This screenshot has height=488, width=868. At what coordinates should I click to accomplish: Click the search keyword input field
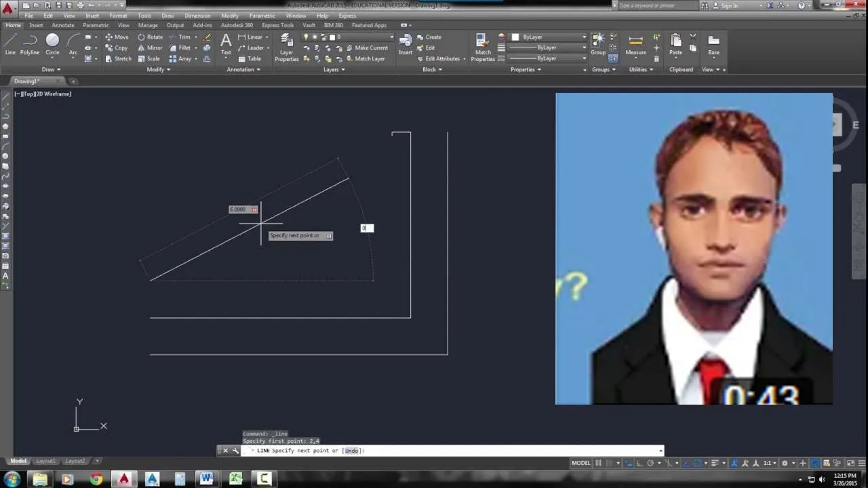pos(658,5)
